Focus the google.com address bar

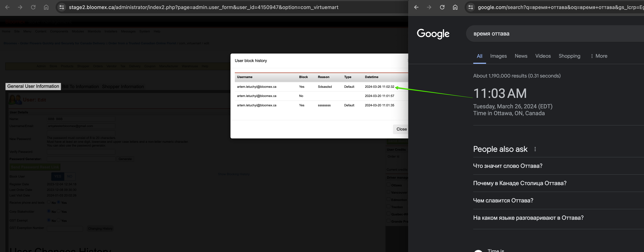(x=561, y=7)
